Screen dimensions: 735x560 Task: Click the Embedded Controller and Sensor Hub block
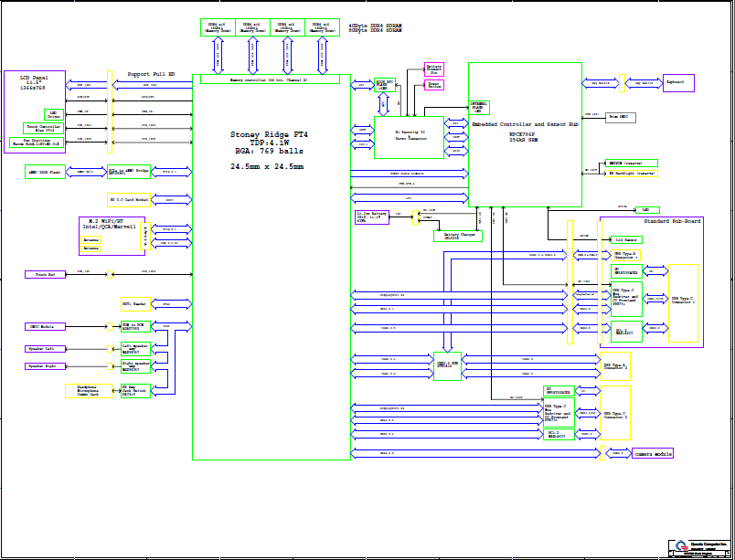coord(525,134)
